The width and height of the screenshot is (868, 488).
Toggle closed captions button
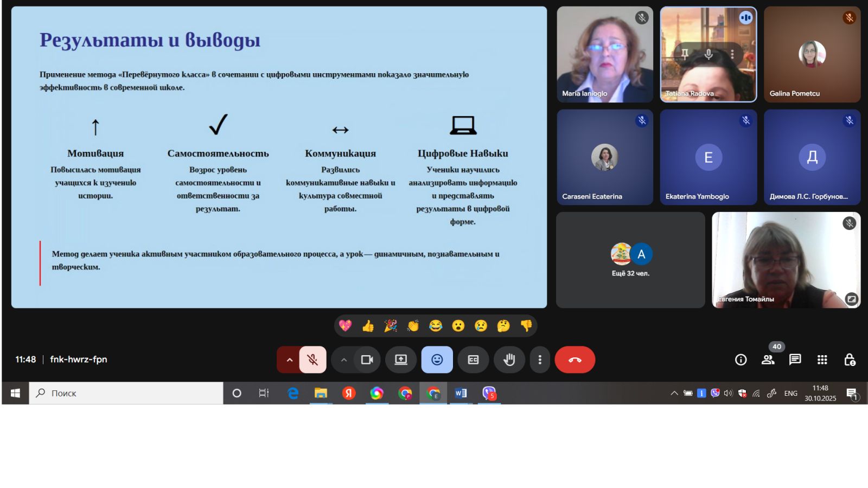point(473,359)
